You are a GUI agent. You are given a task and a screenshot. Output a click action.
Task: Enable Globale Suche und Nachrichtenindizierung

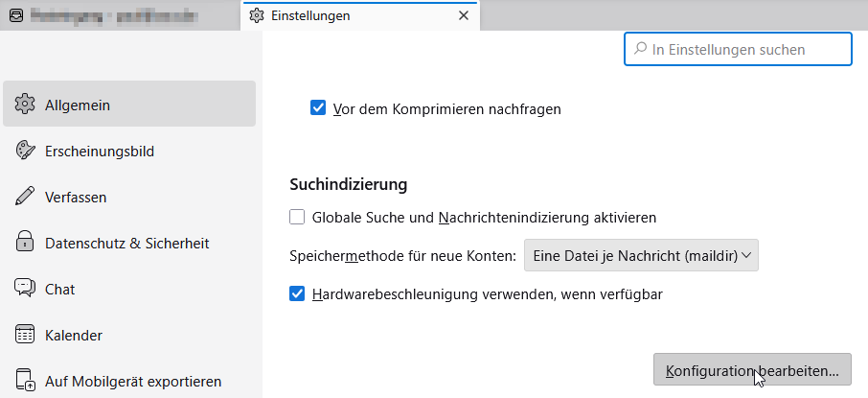(297, 217)
